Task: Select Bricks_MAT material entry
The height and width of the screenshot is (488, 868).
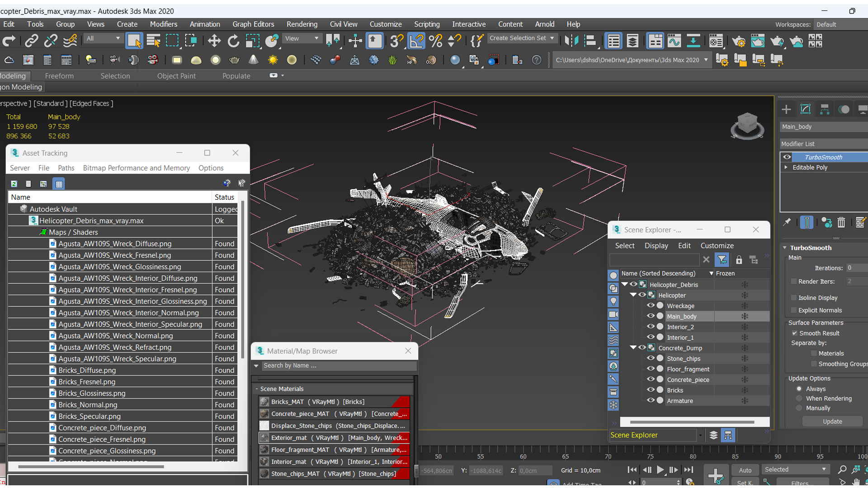Action: (x=334, y=401)
